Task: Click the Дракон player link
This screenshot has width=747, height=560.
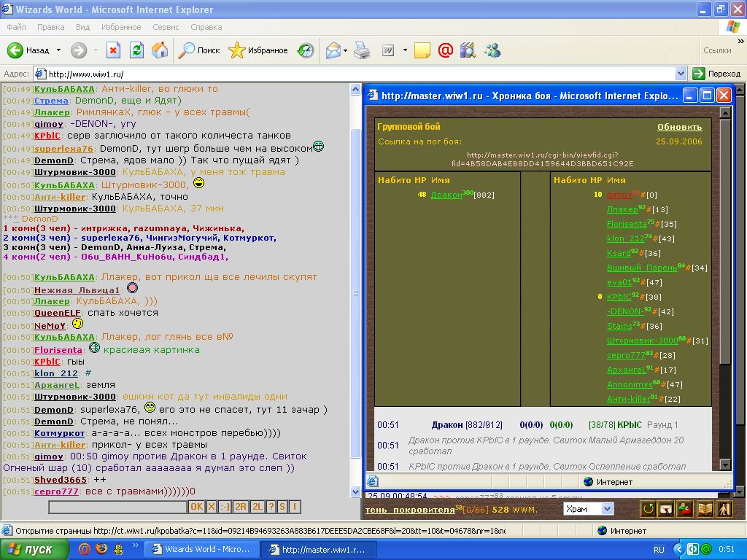Action: pyautogui.click(x=446, y=195)
